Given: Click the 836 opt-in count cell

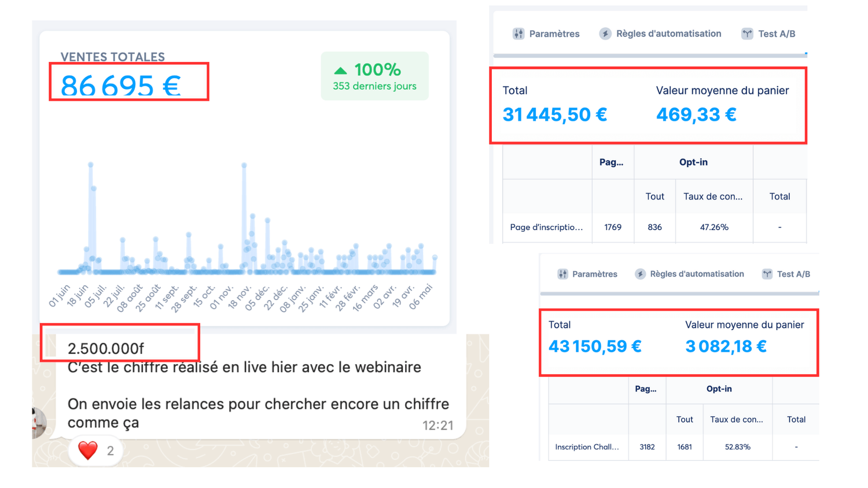Looking at the screenshot, I should (654, 227).
